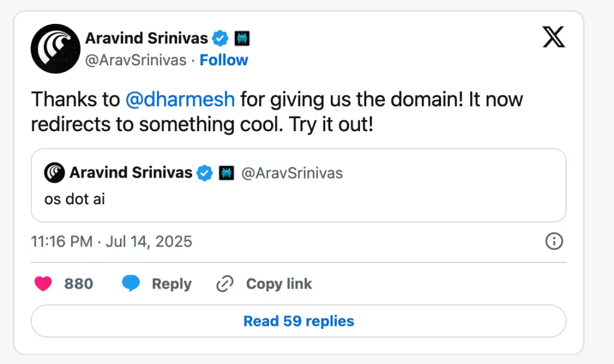
Task: Open the Read 59 replies button
Action: [x=299, y=321]
